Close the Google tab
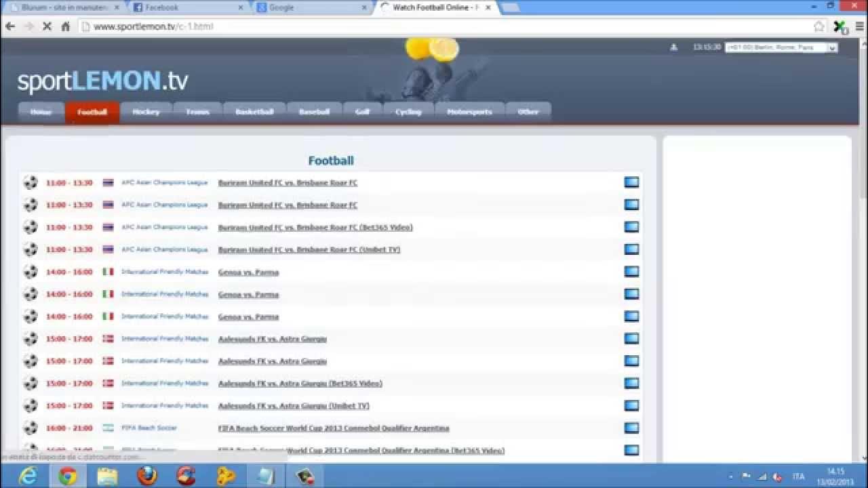 click(364, 7)
